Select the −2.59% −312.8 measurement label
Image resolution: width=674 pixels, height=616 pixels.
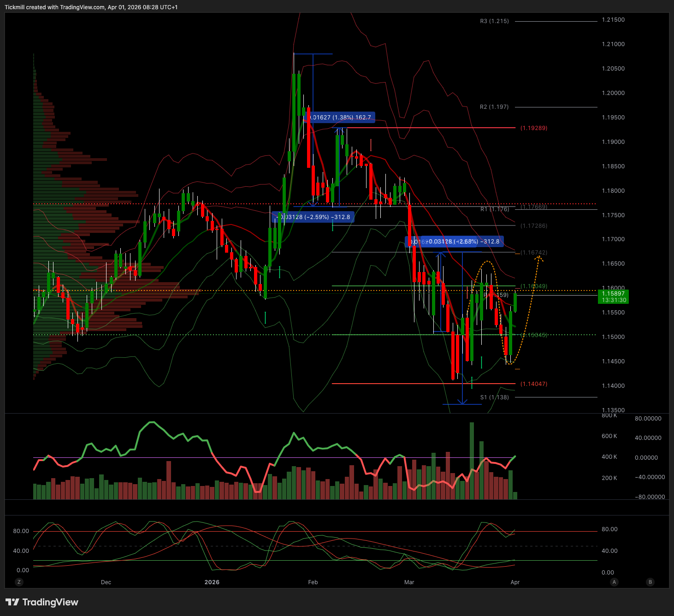(314, 217)
